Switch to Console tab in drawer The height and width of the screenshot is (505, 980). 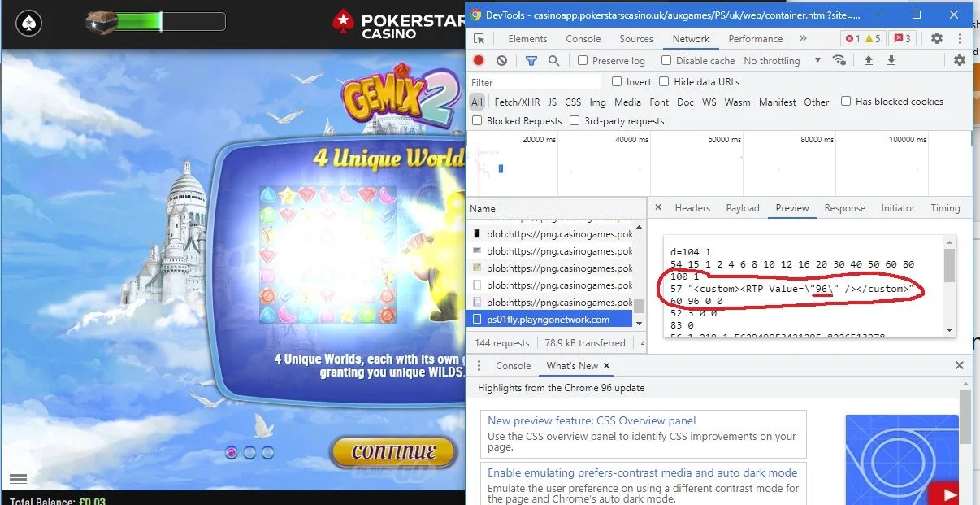pos(513,366)
